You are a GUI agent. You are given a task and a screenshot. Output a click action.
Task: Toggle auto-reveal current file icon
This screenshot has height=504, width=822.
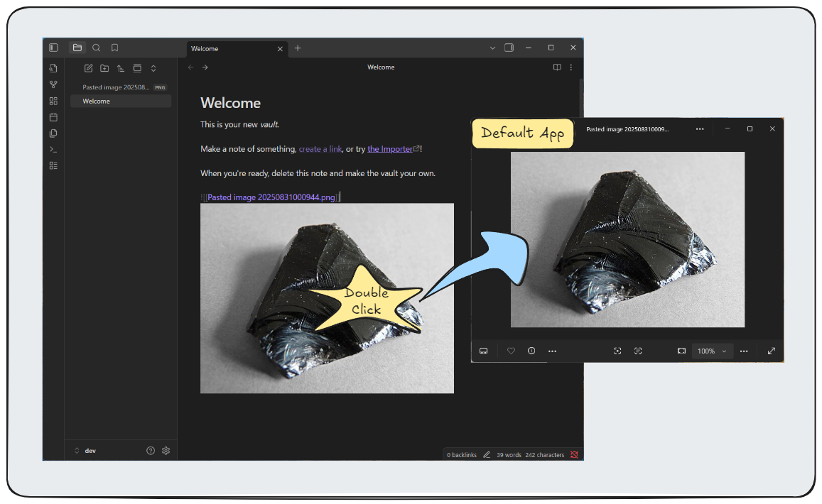[137, 68]
